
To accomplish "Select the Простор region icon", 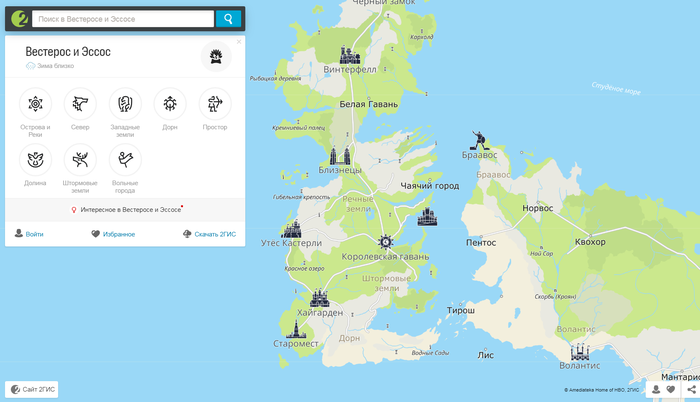I will [215, 103].
